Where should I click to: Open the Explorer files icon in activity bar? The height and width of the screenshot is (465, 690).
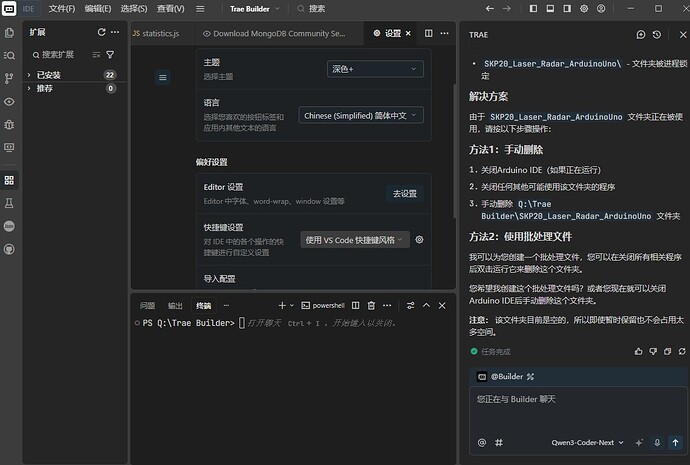point(9,33)
